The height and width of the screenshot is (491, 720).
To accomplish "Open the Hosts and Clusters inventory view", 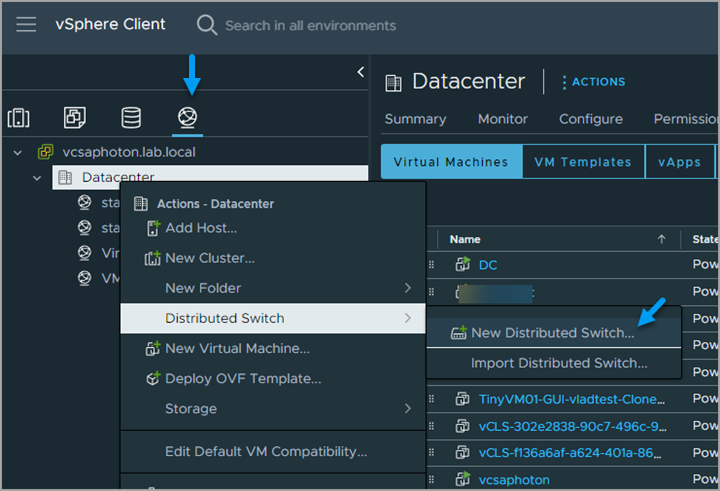I will click(x=19, y=118).
